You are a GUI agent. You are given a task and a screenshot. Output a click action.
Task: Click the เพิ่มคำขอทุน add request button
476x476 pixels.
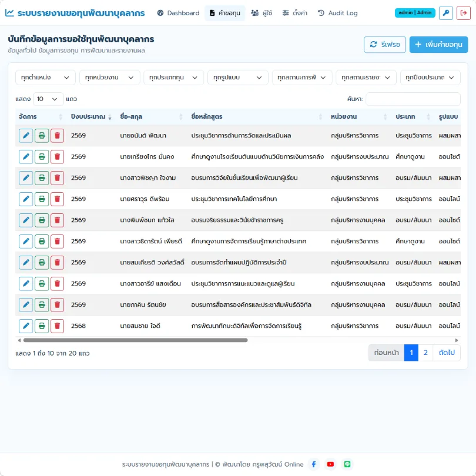coord(438,44)
